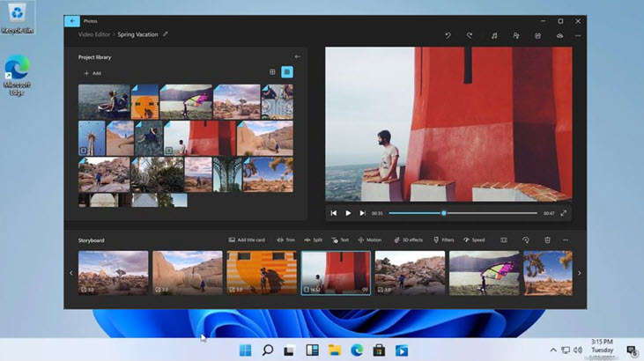Click Add in Project library

tap(92, 73)
